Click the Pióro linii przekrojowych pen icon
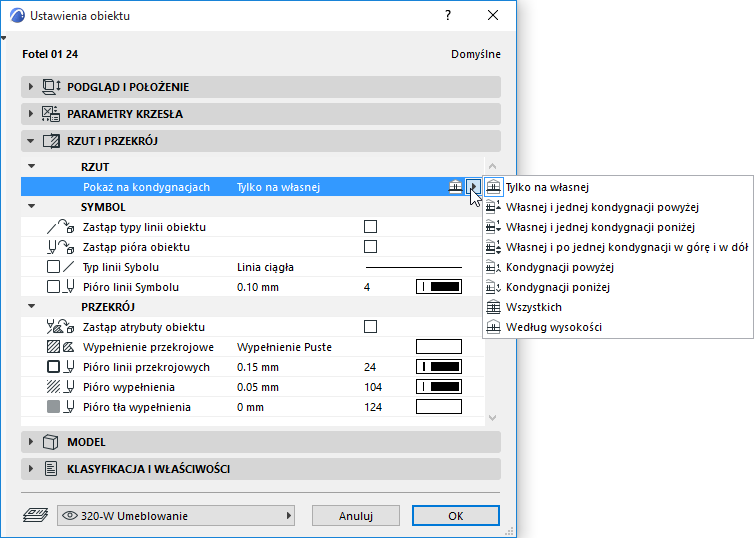Screen dimensions: 754x538 coord(70,367)
